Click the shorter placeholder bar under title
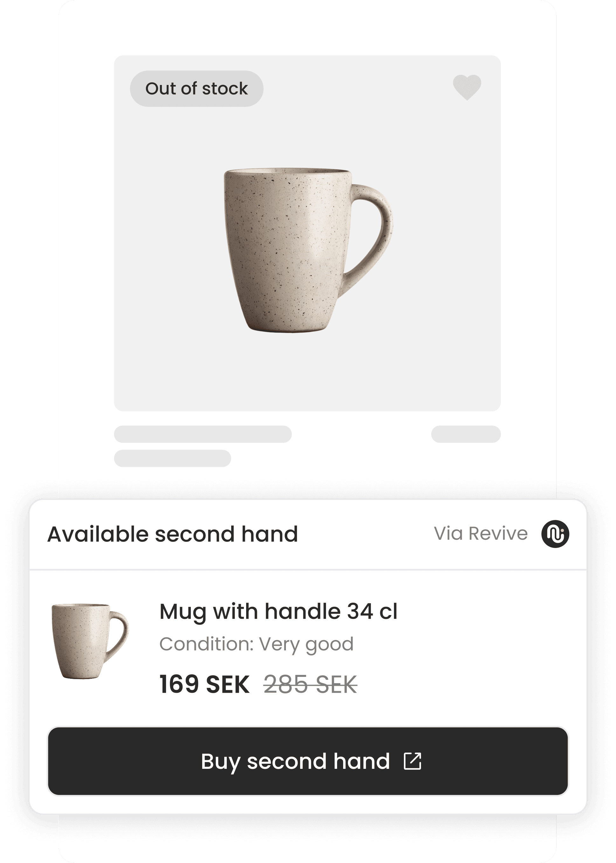Viewport: 616px width, 863px height. coord(173,458)
